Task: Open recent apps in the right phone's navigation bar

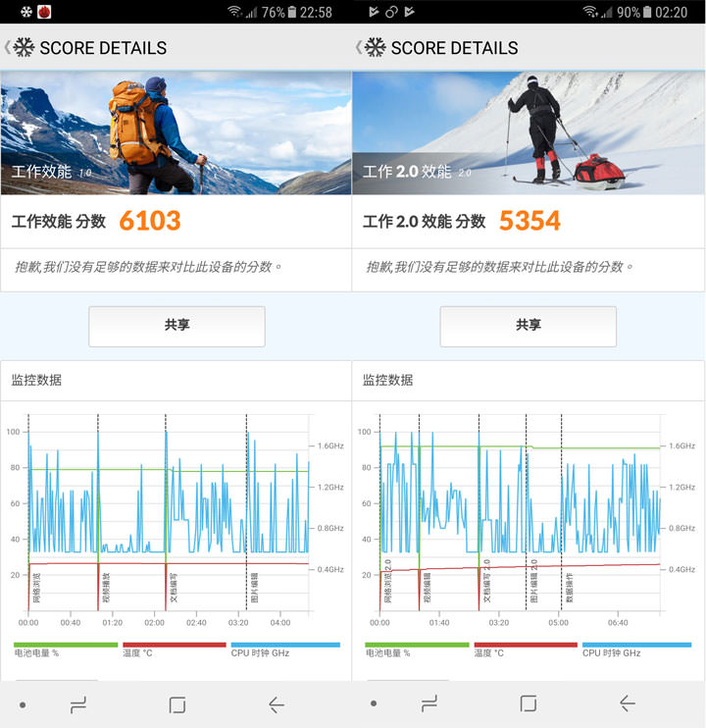Action: point(429,703)
